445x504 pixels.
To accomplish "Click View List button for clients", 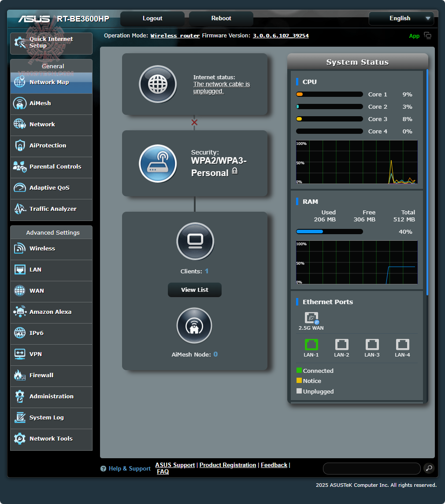I will point(195,290).
